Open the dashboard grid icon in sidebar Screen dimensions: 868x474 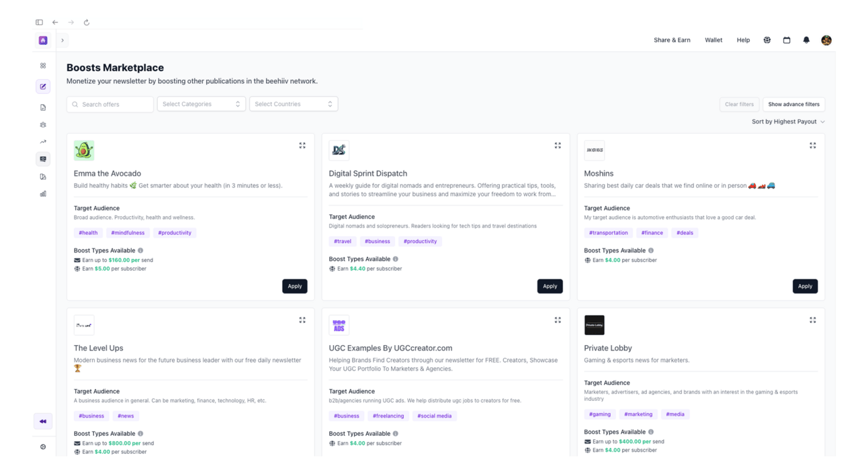43,66
